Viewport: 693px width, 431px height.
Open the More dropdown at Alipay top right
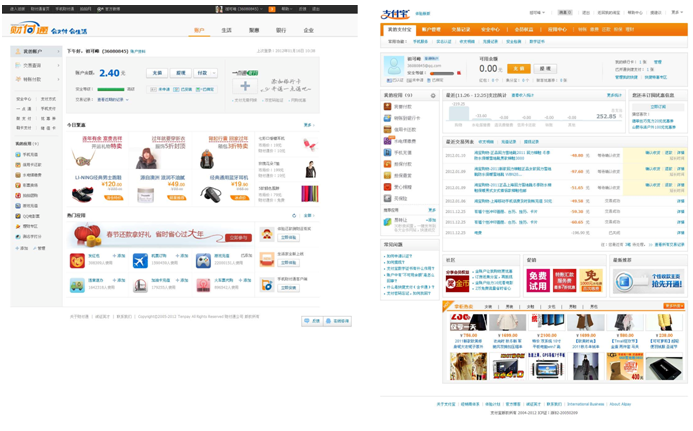(x=677, y=13)
